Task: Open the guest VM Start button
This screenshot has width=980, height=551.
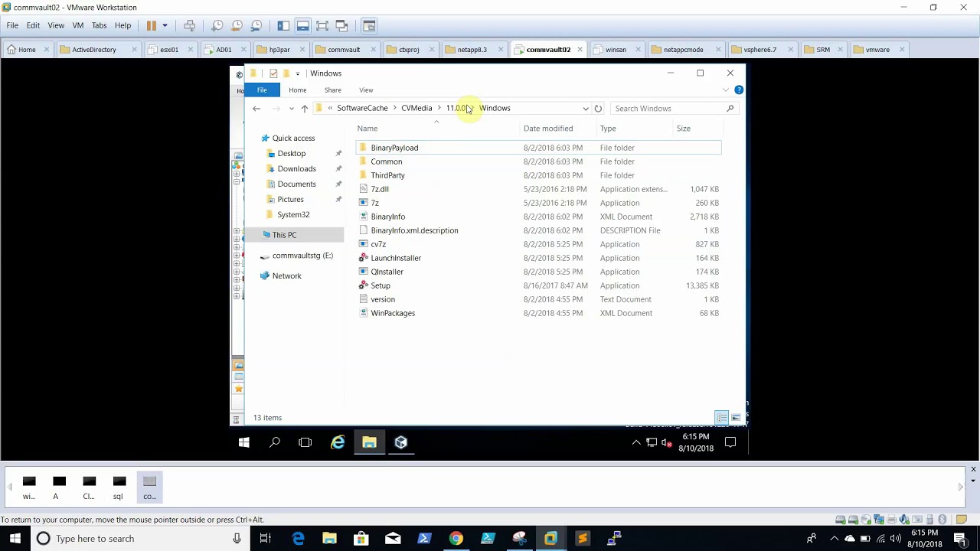Action: click(x=243, y=442)
